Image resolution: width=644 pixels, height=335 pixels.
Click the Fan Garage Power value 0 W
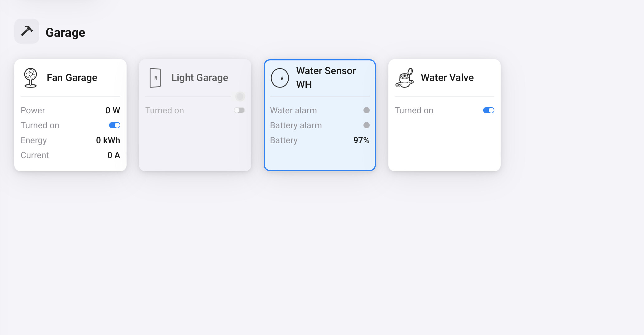click(113, 110)
